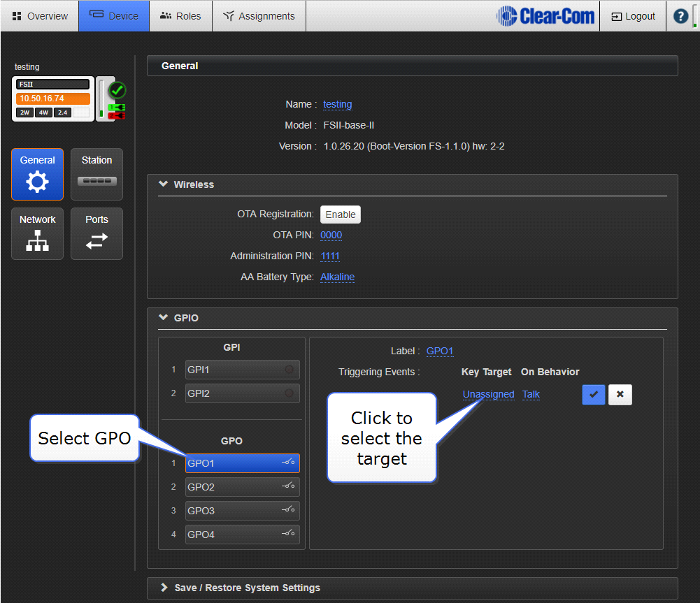Select GPI2 in the GPI list
The height and width of the screenshot is (603, 700).
click(243, 393)
